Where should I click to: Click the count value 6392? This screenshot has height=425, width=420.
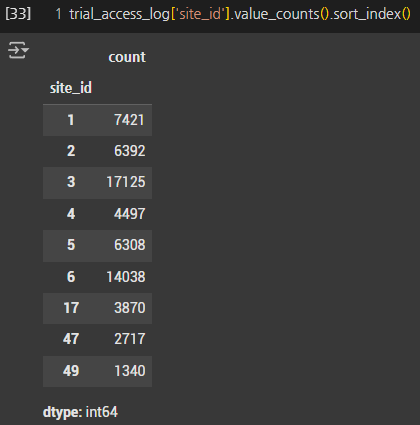[x=130, y=151]
